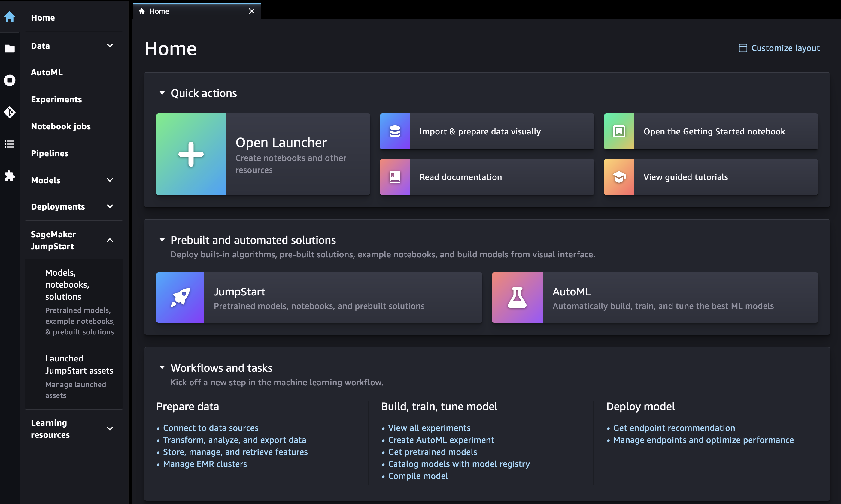The width and height of the screenshot is (841, 504).
Task: Click Customize layout button
Action: (778, 47)
